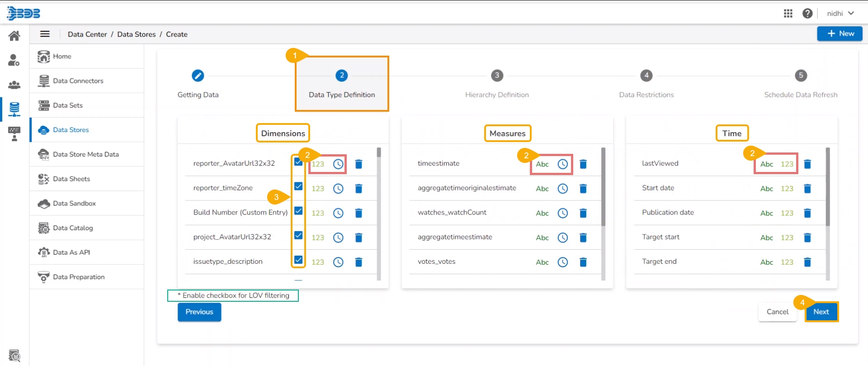Set lastViewed type to Abc

tap(766, 164)
